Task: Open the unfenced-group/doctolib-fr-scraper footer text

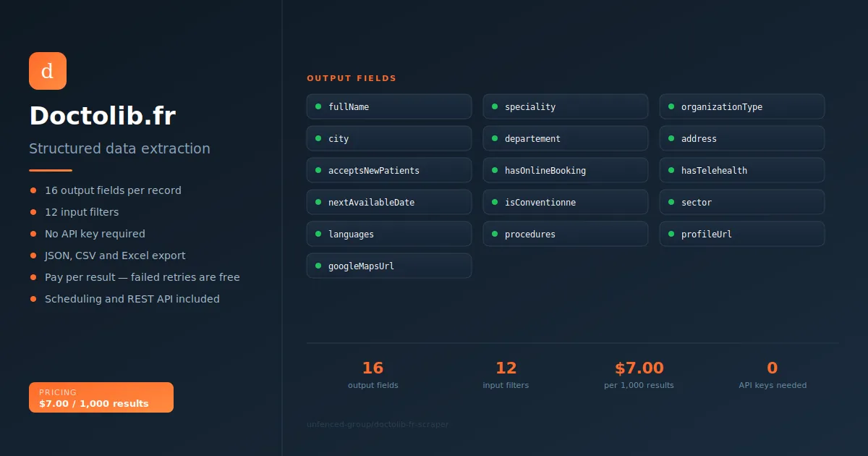Action: point(378,424)
